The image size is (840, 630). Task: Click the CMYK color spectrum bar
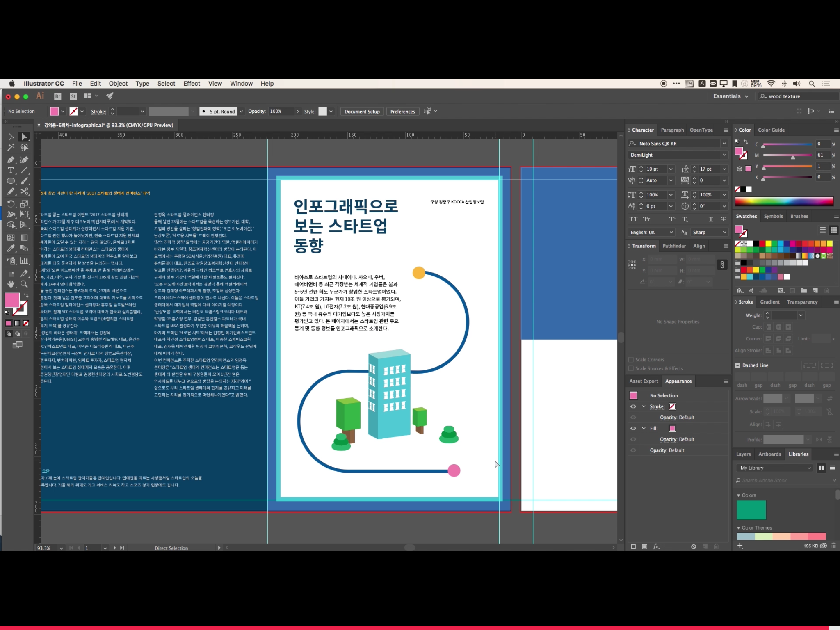coord(784,201)
